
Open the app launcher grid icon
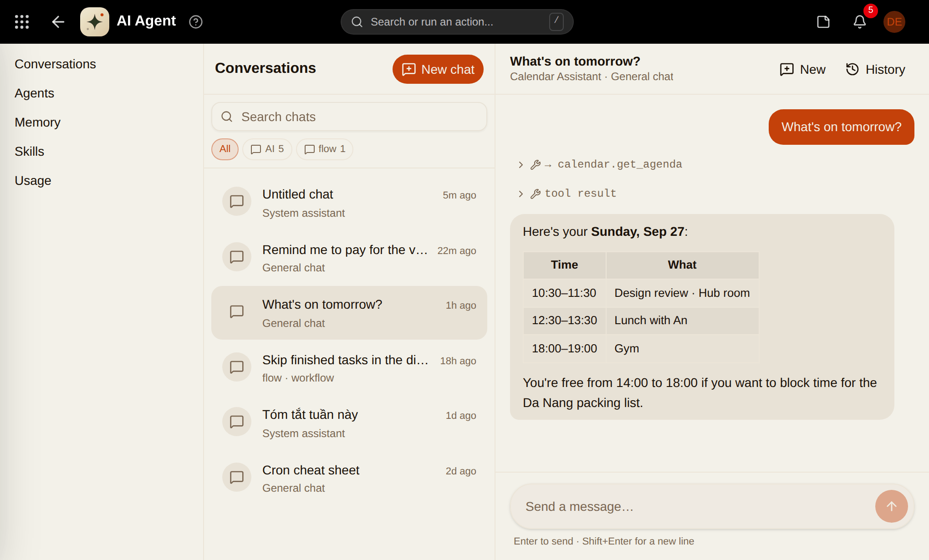pyautogui.click(x=22, y=22)
